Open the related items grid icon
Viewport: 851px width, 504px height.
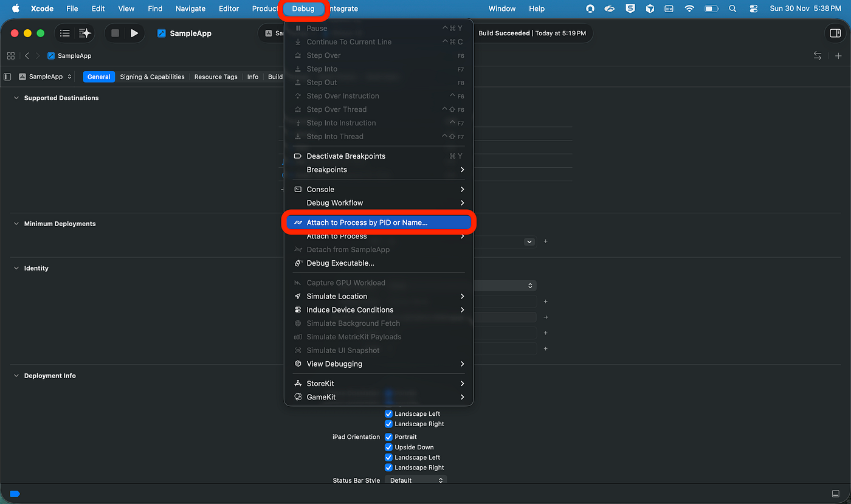point(10,56)
